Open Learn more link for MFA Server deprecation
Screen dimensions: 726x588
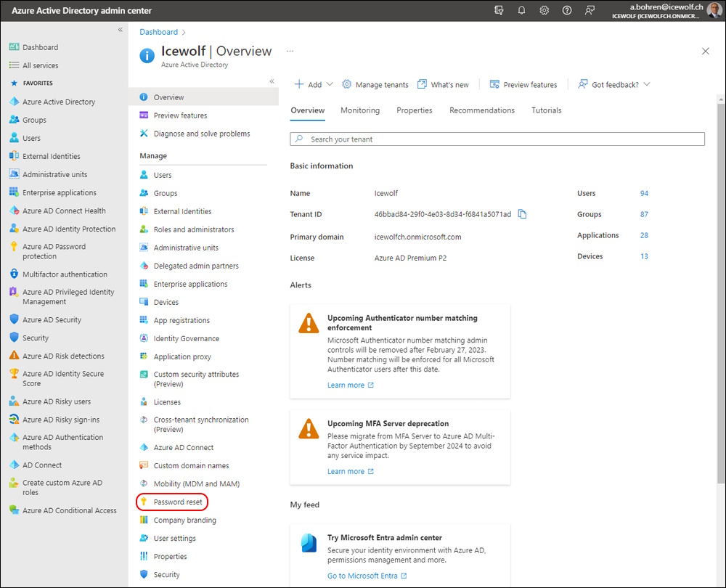click(351, 471)
